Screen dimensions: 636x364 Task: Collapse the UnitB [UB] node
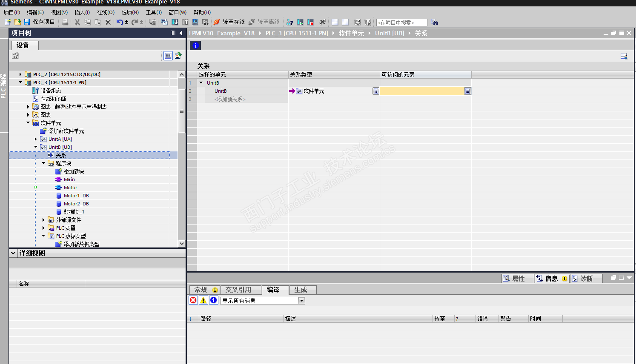36,147
